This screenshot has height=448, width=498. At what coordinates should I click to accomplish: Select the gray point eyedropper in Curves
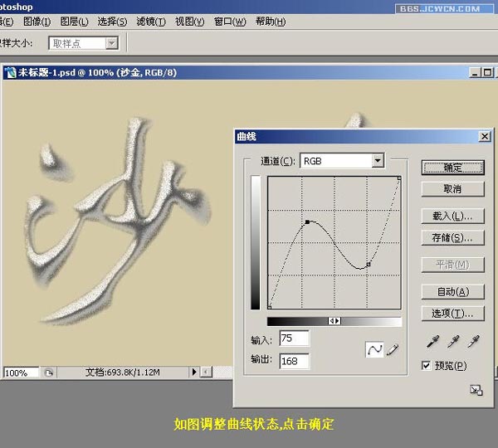(453, 341)
